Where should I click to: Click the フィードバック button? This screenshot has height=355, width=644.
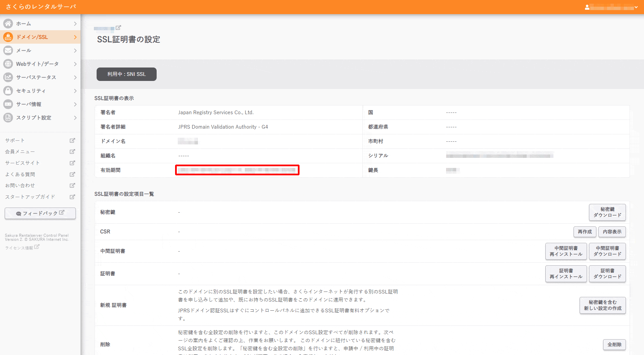[40, 213]
